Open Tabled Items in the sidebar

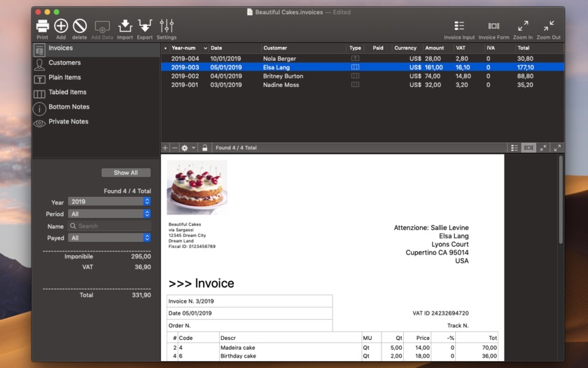[x=67, y=93]
